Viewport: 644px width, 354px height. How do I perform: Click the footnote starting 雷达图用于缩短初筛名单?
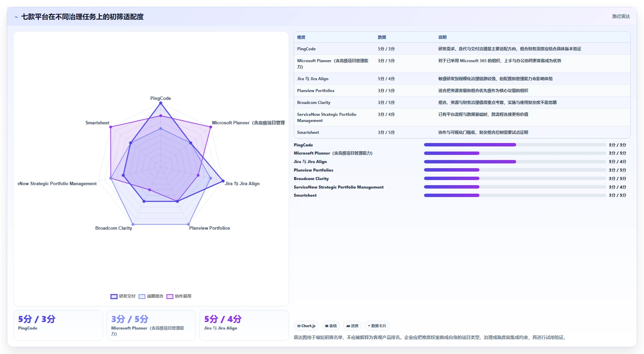(430, 337)
